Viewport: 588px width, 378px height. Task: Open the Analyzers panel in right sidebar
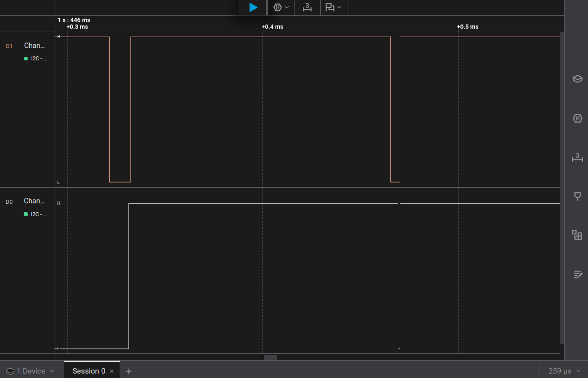[x=577, y=118]
